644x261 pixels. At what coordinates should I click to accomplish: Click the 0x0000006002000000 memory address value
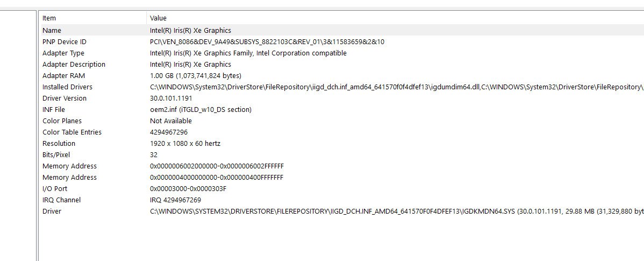(217, 166)
